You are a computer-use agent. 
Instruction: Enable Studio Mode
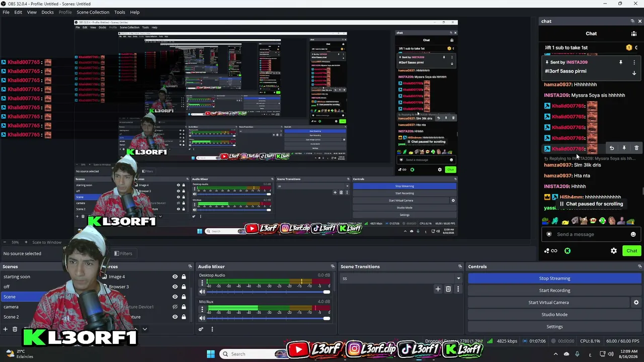(554, 315)
